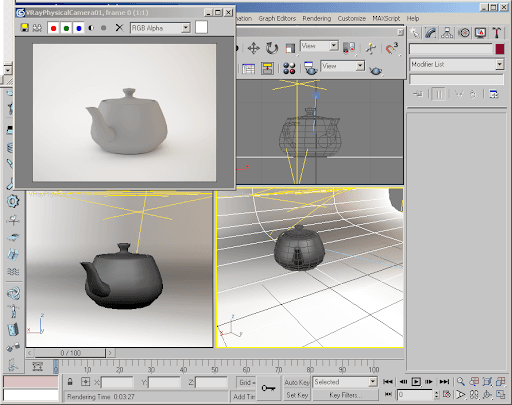The width and height of the screenshot is (512, 405).
Task: Click Zoom Extents All navigation icon
Action: (500, 382)
